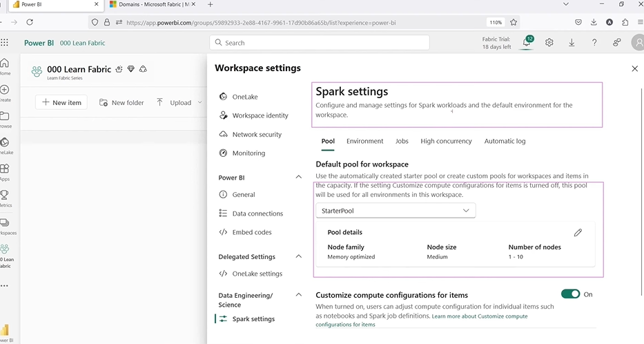
Task: Reload the browser page
Action: click(x=30, y=22)
